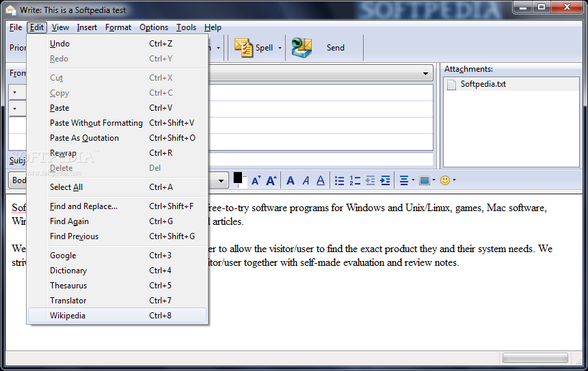Select Wikipedia menu entry
Image resolution: width=588 pixels, height=371 pixels.
click(118, 315)
